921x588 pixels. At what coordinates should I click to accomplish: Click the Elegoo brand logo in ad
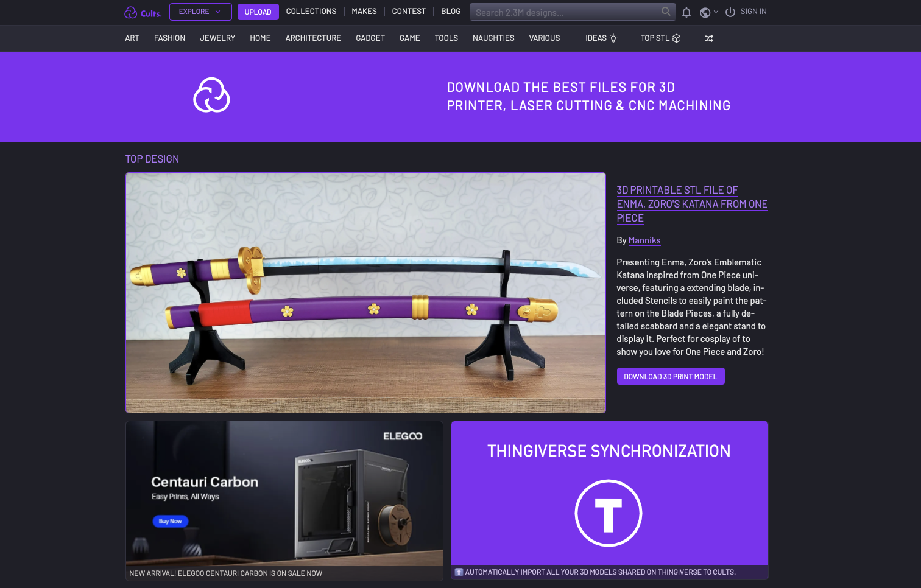pyautogui.click(x=403, y=436)
